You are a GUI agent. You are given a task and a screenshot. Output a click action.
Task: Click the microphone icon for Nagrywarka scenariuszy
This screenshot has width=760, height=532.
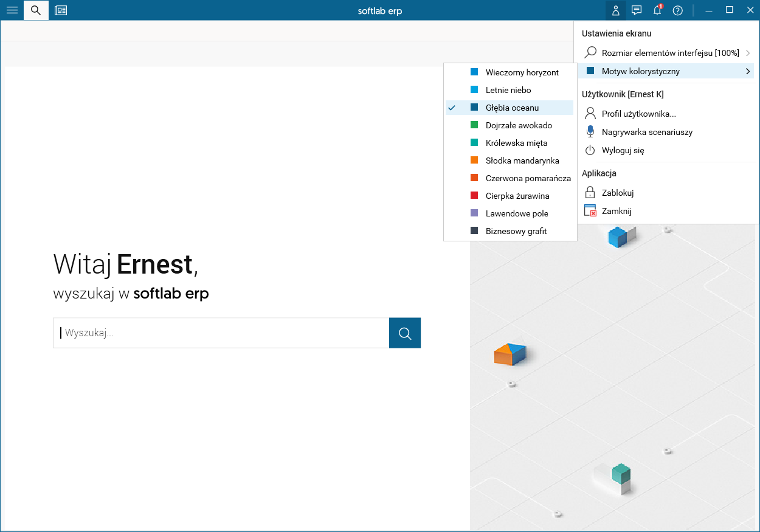(590, 132)
